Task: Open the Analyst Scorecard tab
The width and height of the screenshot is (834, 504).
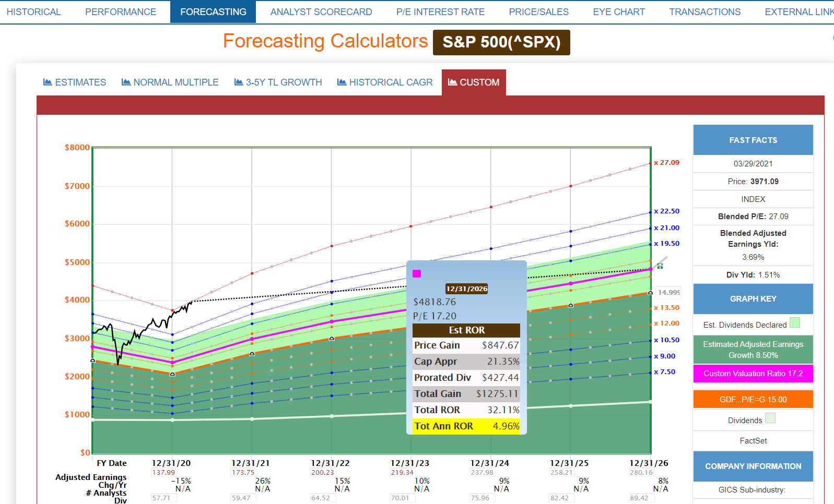Action: pyautogui.click(x=321, y=12)
